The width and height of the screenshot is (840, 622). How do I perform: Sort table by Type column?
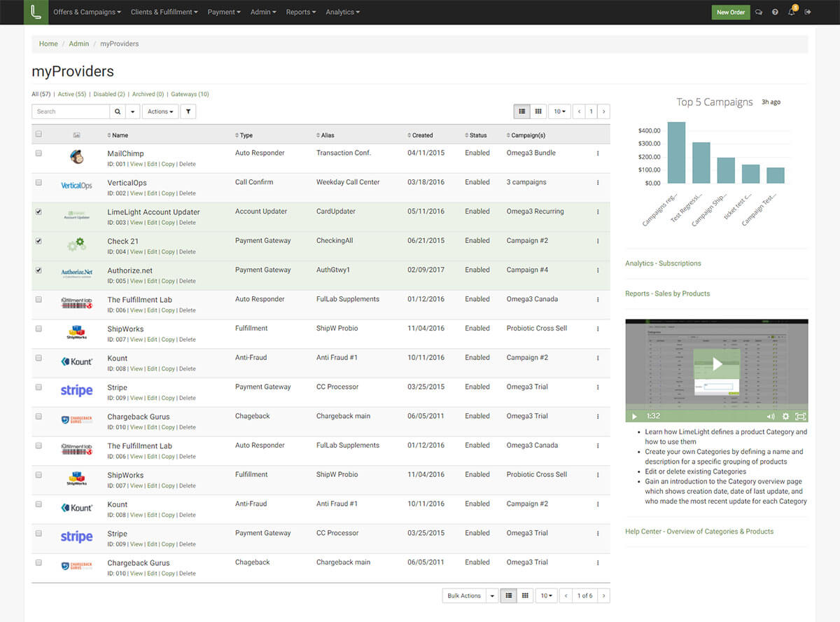[x=244, y=135]
